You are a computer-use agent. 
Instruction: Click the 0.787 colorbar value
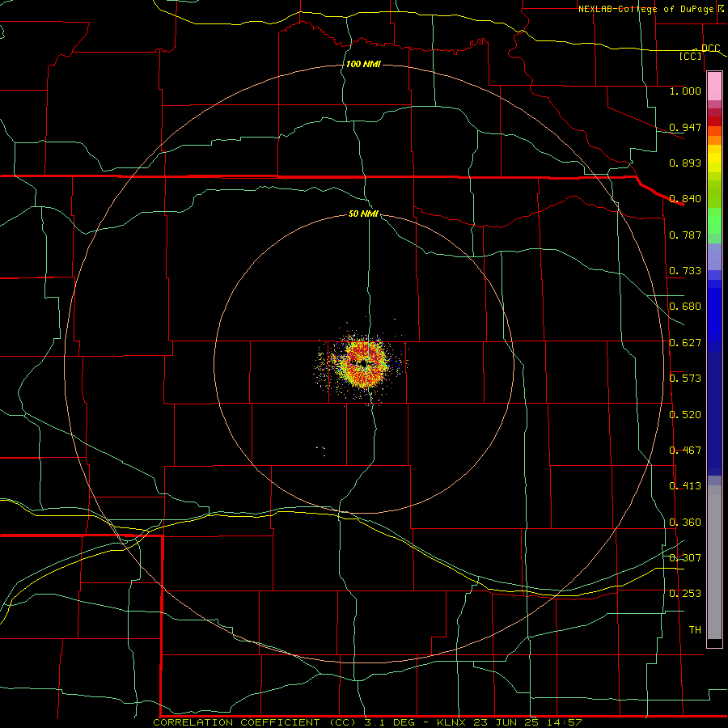685,235
